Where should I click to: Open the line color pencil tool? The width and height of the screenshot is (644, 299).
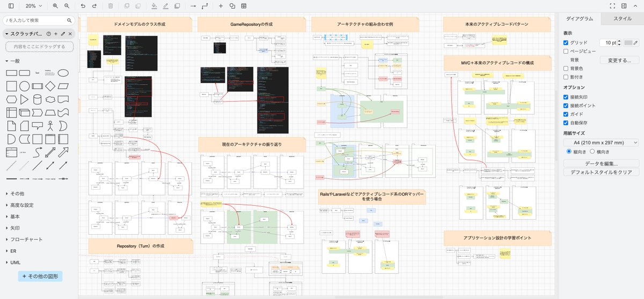pos(165,6)
